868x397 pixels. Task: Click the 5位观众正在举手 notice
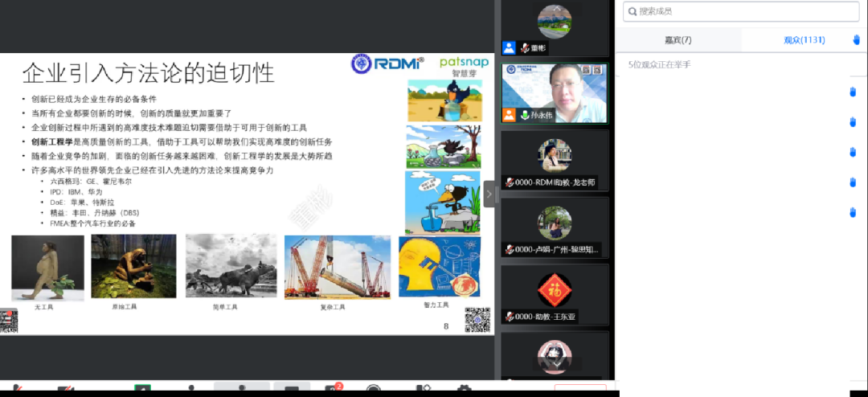659,64
